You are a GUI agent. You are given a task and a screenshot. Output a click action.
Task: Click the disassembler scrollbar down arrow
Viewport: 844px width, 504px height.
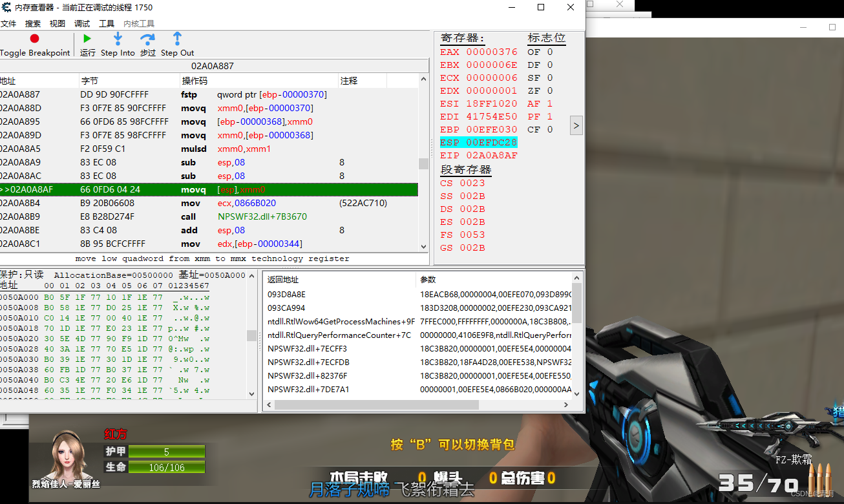(x=424, y=246)
